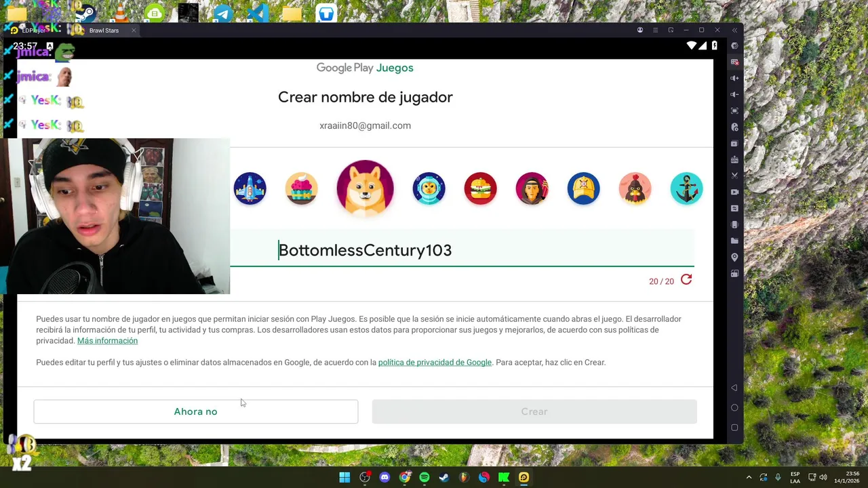Viewport: 868px width, 488px height.
Task: Open política de privacidad de Google link
Action: tap(435, 363)
